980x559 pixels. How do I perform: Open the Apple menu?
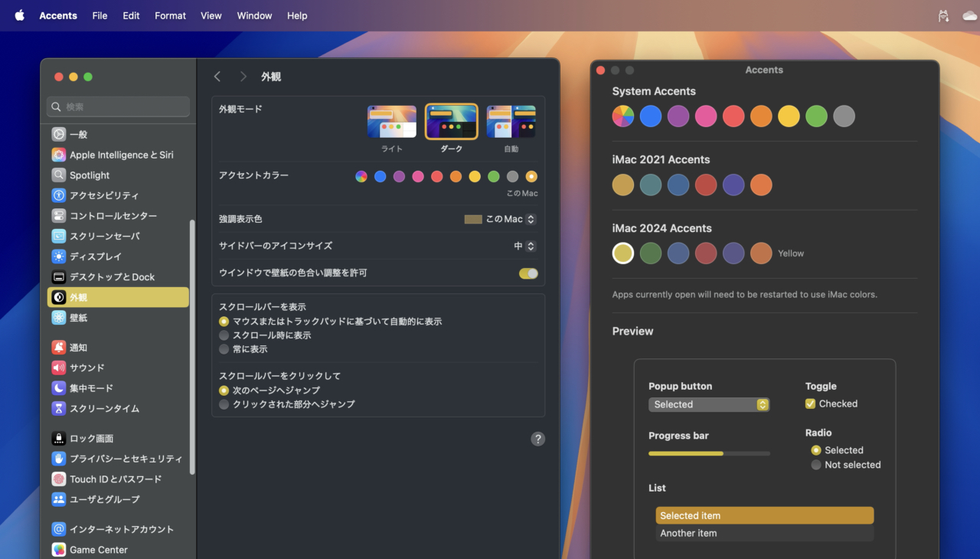click(19, 15)
